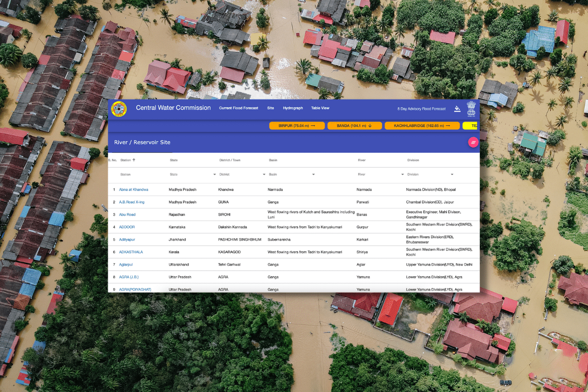Open the 5 Day Advisory Flood Forecast
This screenshot has width=588, height=392.
[x=421, y=109]
